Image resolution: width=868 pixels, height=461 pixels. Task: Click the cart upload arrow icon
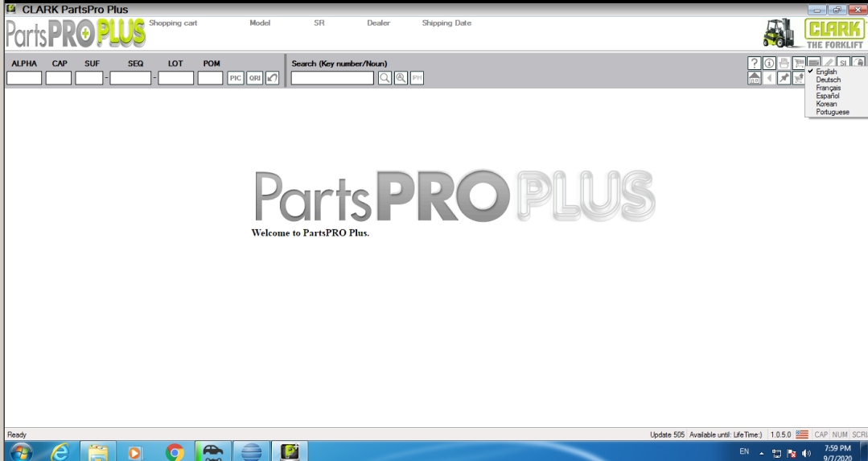(798, 78)
